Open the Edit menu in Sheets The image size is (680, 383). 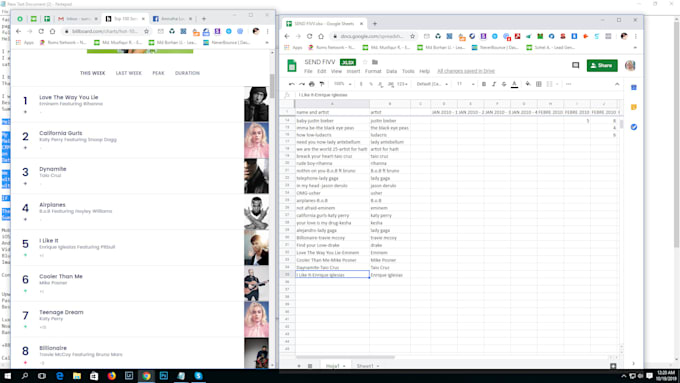click(x=321, y=71)
